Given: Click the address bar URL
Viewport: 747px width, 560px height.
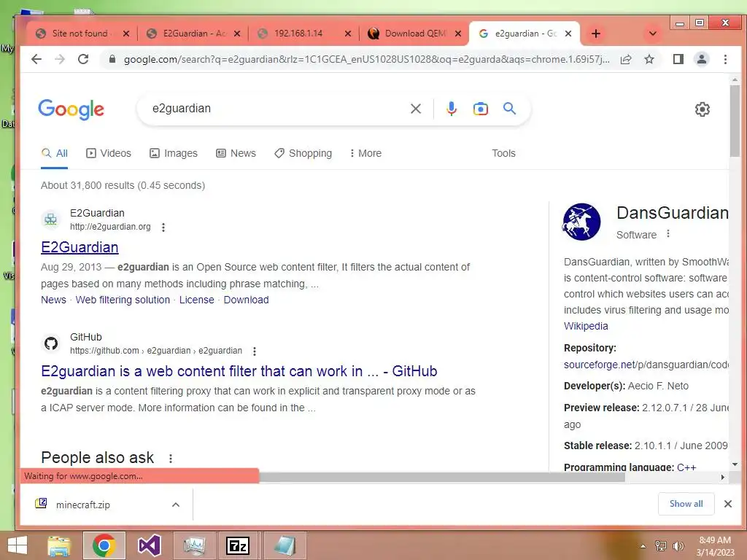Looking at the screenshot, I should [366, 59].
